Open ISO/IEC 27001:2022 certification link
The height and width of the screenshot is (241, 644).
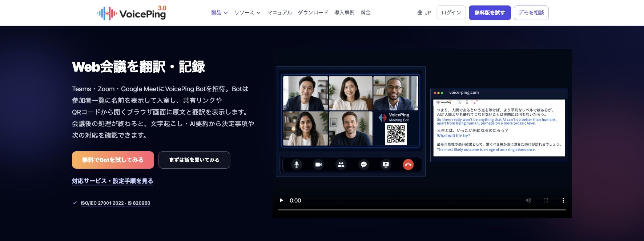tap(115, 203)
